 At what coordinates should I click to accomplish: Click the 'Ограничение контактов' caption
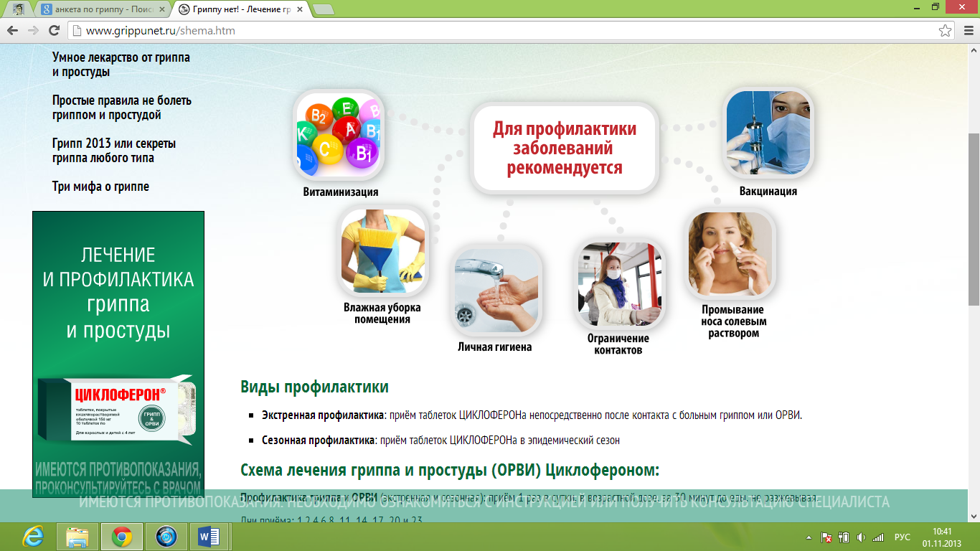tap(618, 344)
